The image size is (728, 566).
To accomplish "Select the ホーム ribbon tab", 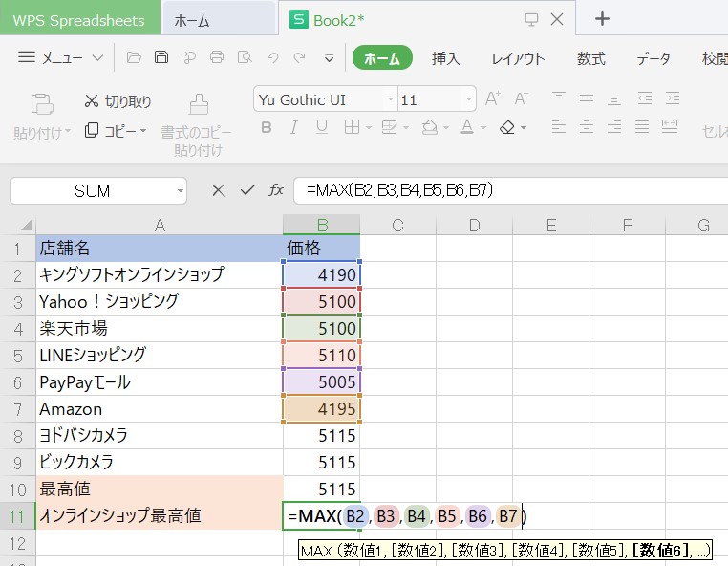I will [x=382, y=57].
